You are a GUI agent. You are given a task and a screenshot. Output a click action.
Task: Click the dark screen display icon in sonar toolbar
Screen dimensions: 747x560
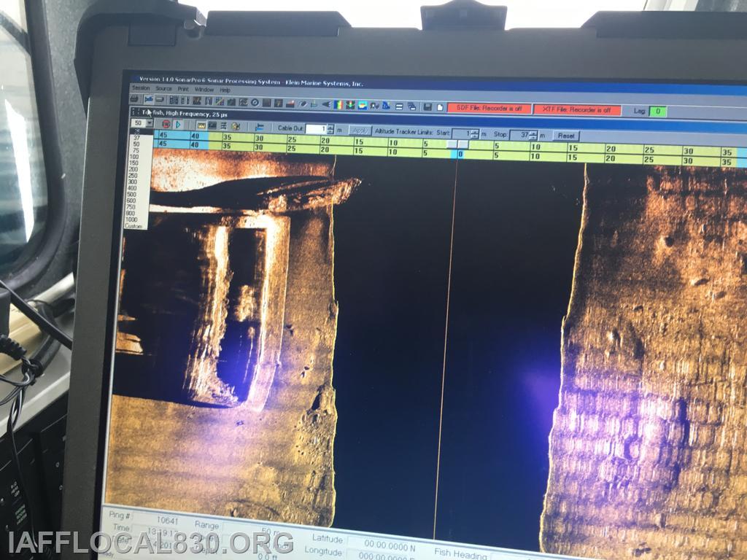[x=212, y=125]
